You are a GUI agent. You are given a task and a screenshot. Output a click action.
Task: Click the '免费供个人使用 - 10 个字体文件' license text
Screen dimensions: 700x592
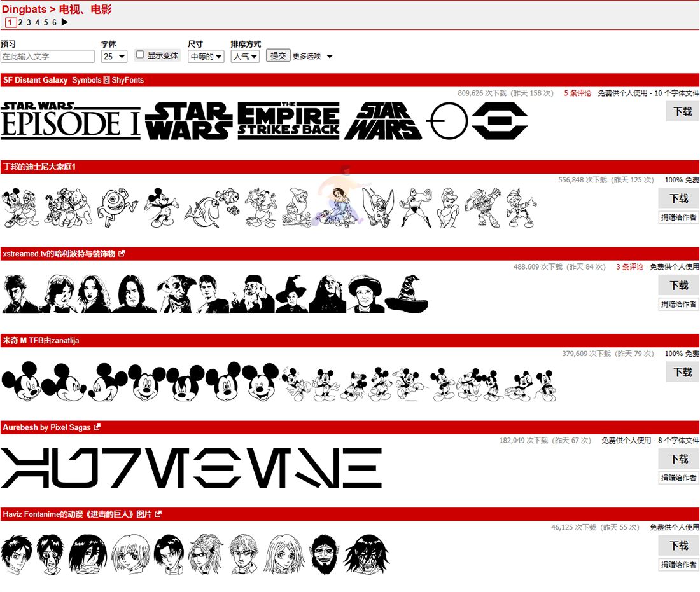(648, 93)
